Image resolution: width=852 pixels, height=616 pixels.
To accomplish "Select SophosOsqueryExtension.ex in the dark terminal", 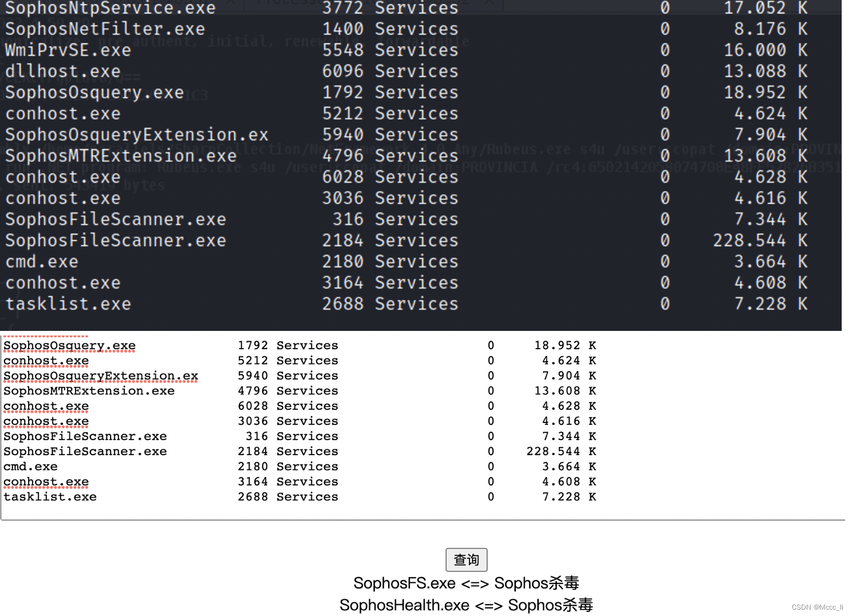I will click(x=137, y=135).
